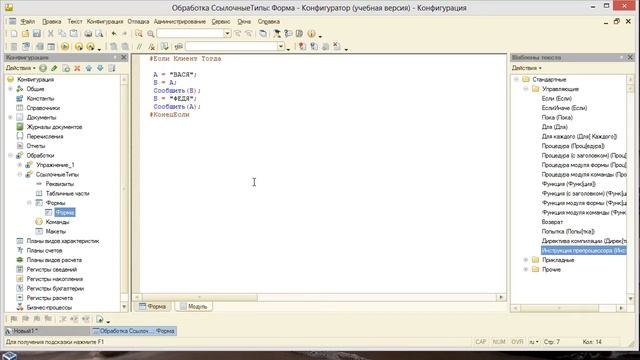The image size is (640, 360).
Task: Click the Open file folder icon
Action: 25,34
